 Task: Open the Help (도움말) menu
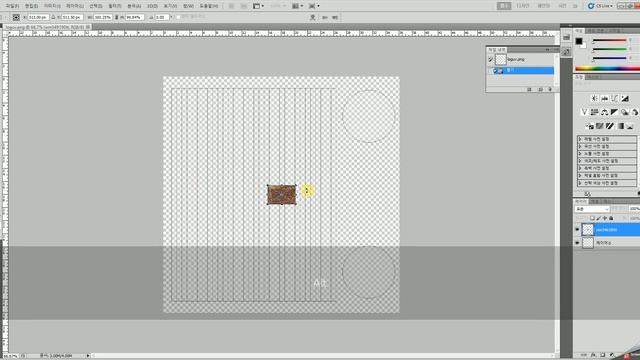(x=209, y=6)
